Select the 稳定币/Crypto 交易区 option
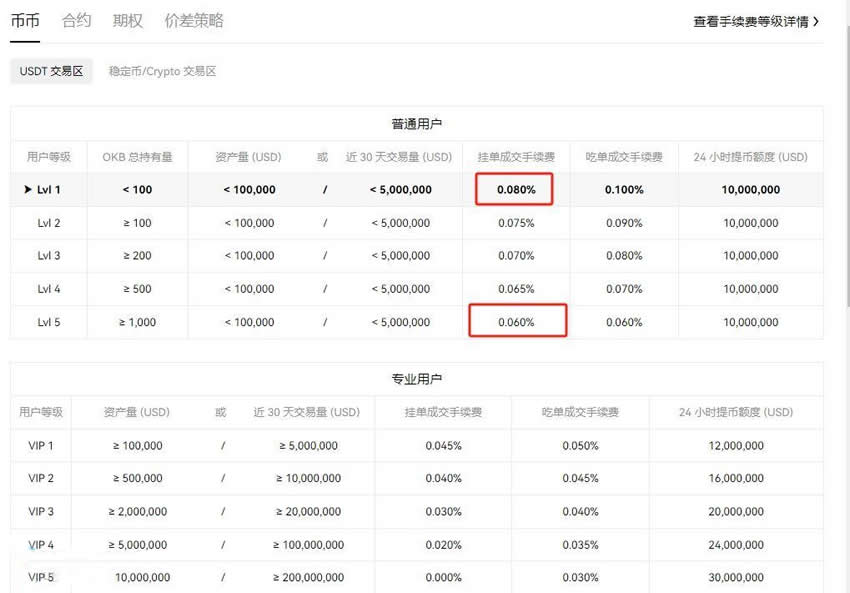Viewport: 850px width, 593px height. pyautogui.click(x=162, y=71)
